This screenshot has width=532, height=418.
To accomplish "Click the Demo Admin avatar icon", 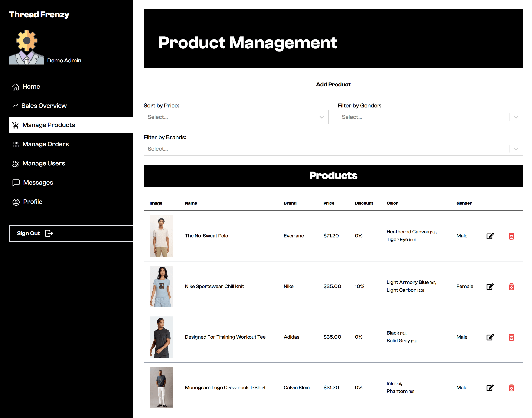I will 26,47.
